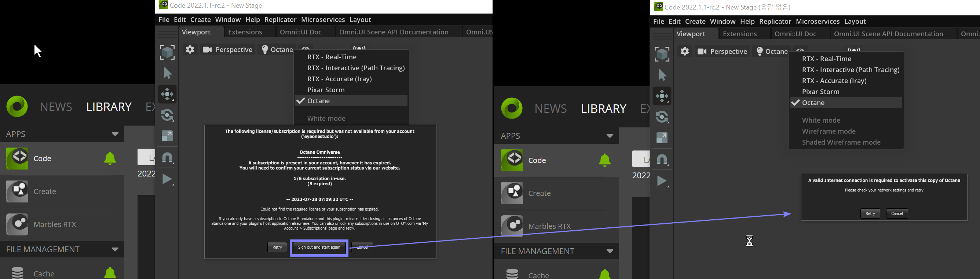Click 'Sign out and start again' button
Viewport: 980px width, 279px height.
pos(319,248)
